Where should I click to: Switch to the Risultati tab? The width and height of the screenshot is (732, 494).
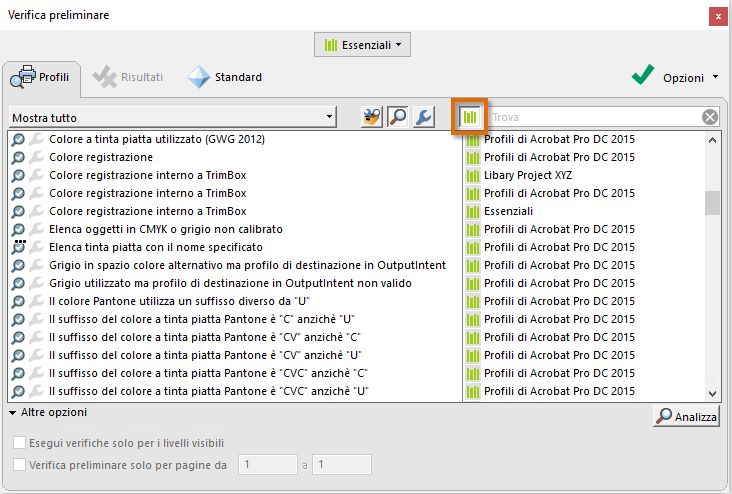tap(128, 77)
